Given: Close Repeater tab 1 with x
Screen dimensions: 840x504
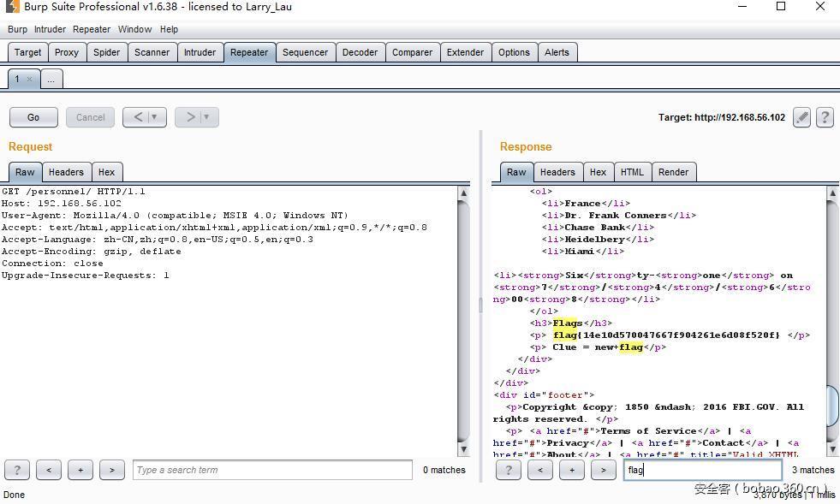Looking at the screenshot, I should point(29,80).
